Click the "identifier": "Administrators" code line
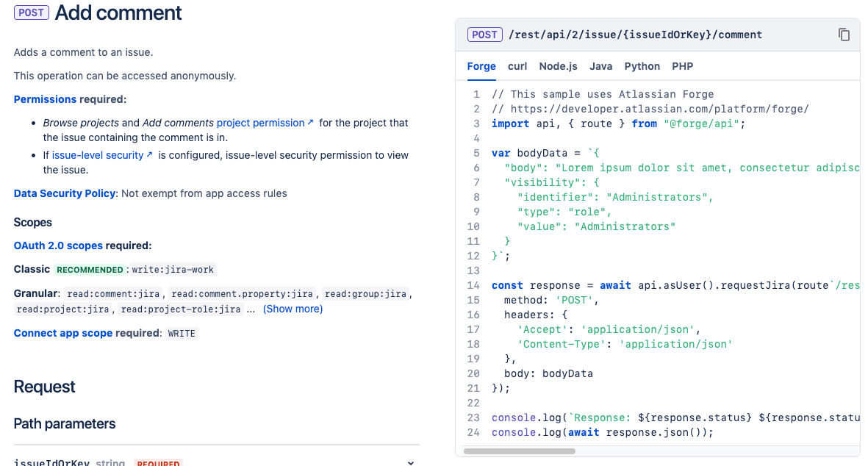 tap(615, 197)
